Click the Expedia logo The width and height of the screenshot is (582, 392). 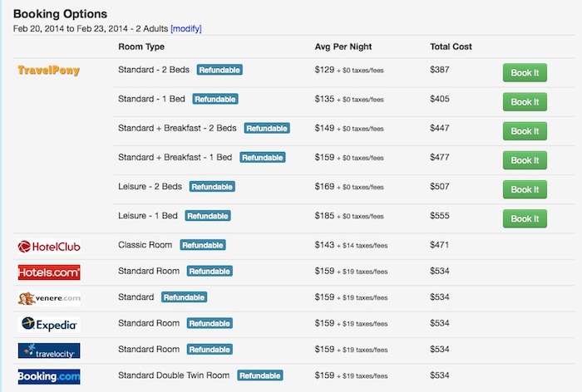[49, 325]
